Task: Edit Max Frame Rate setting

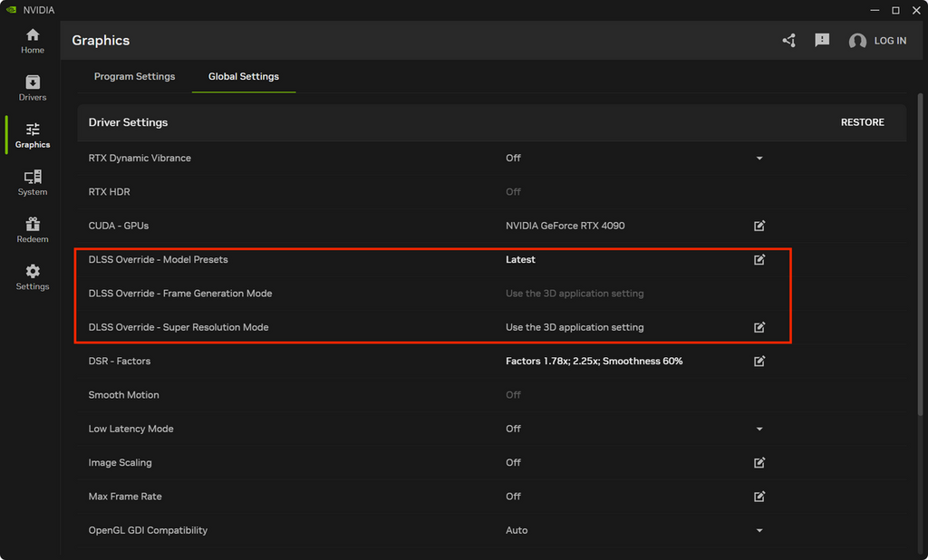Action: point(759,496)
